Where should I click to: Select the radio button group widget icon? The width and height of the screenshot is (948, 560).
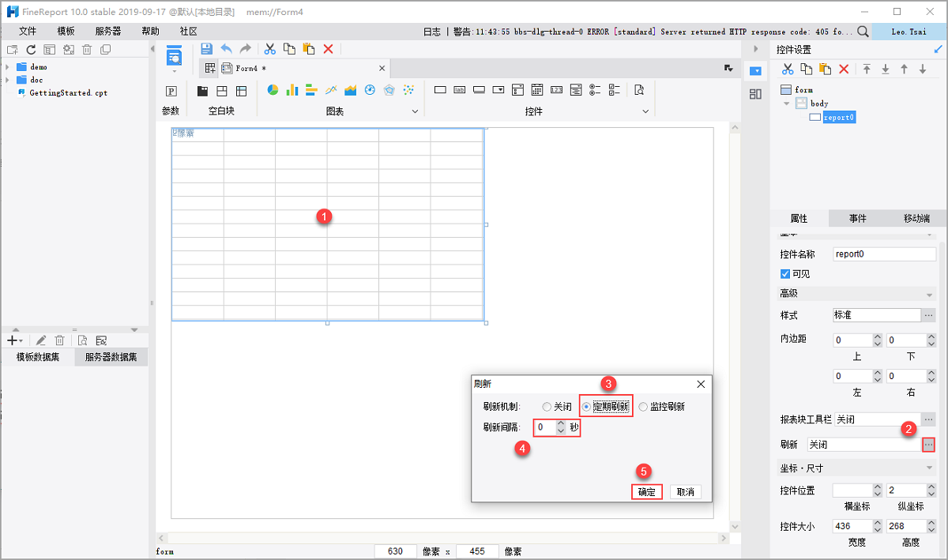coord(595,90)
